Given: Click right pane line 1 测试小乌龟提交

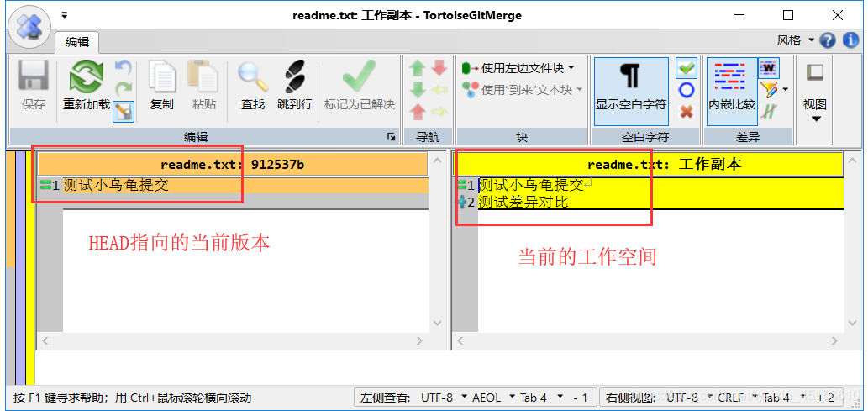Looking at the screenshot, I should click(x=531, y=184).
